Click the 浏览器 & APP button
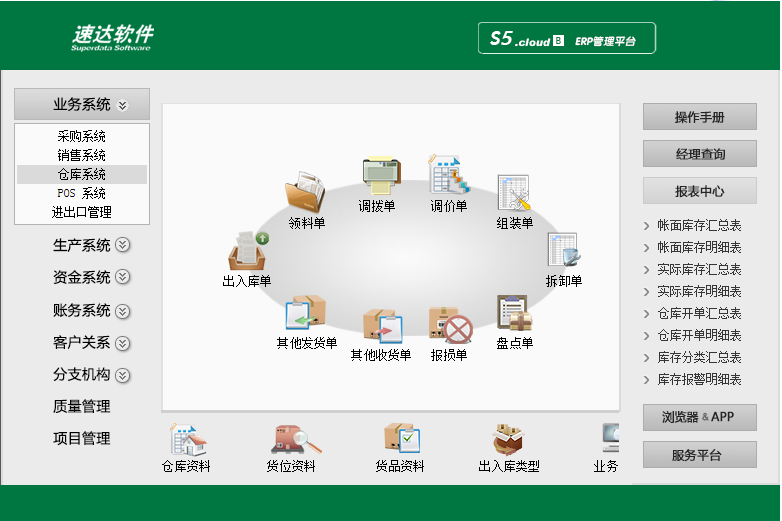Image resolution: width=782 pixels, height=521 pixels. (700, 417)
